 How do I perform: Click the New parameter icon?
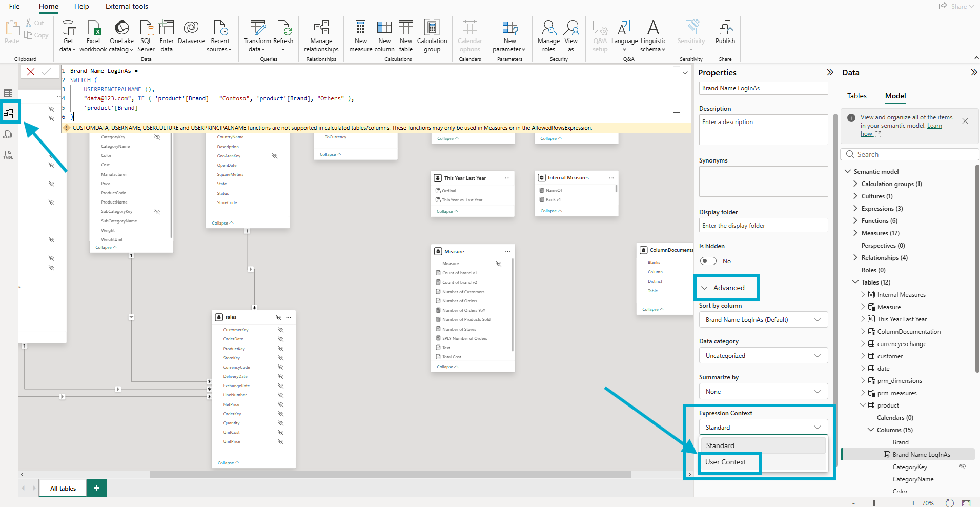point(509,36)
